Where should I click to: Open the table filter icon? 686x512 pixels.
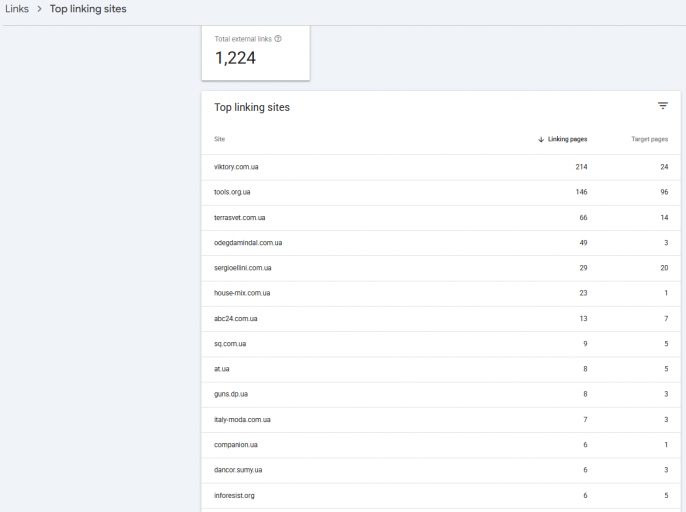click(663, 106)
